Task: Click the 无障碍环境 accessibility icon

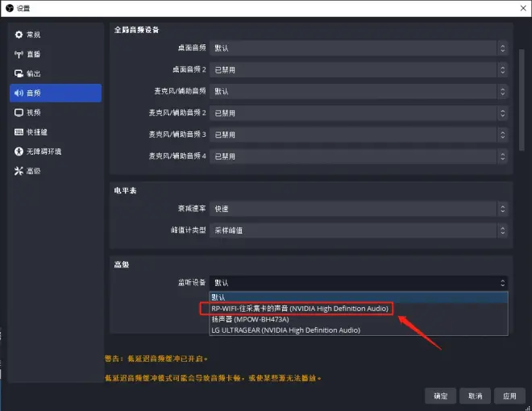Action: point(19,152)
